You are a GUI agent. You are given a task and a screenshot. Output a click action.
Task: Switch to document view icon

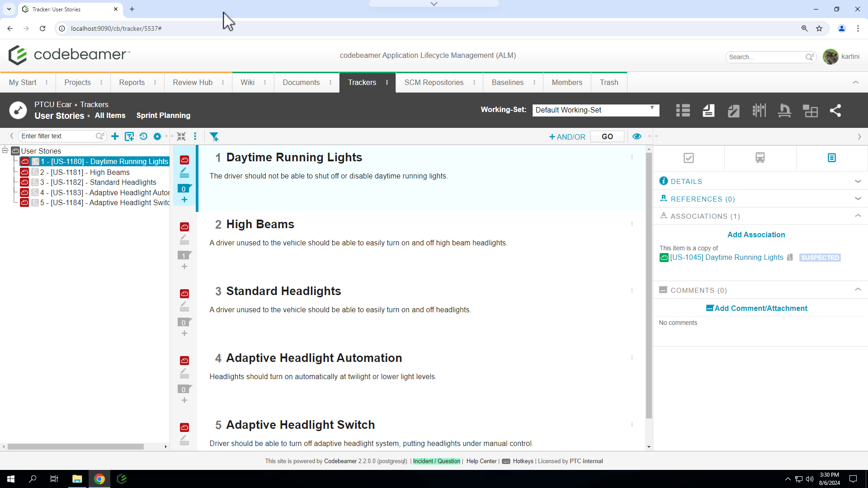(x=708, y=111)
